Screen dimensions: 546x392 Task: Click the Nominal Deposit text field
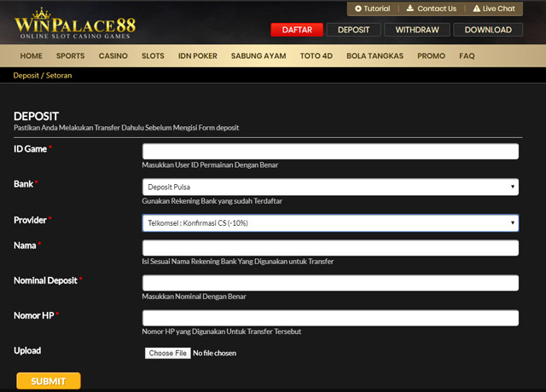point(330,283)
